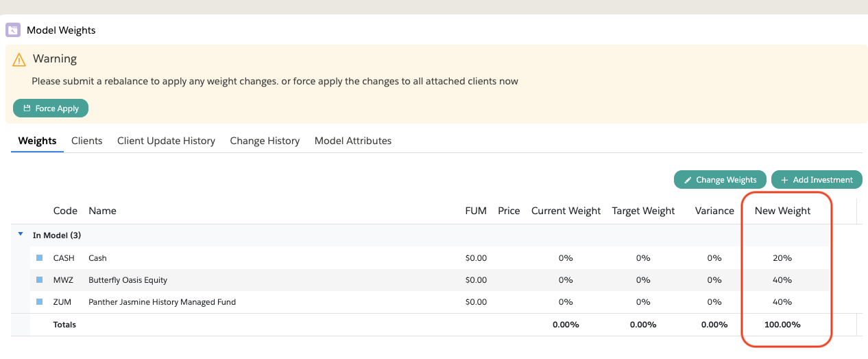Click the Target Weight column header

pos(643,211)
